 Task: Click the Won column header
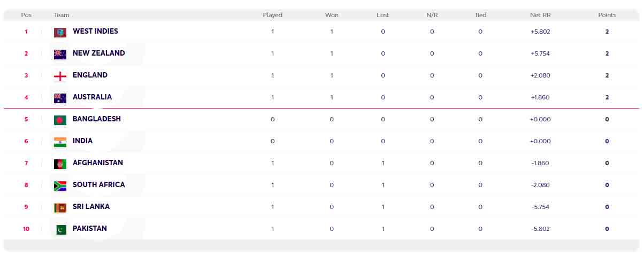pos(332,15)
